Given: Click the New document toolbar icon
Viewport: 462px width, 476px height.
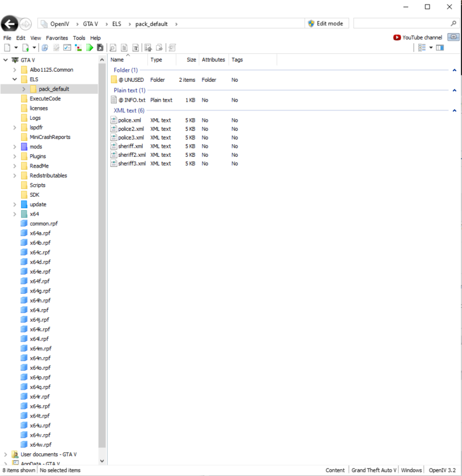Looking at the screenshot, I should pyautogui.click(x=7, y=48).
